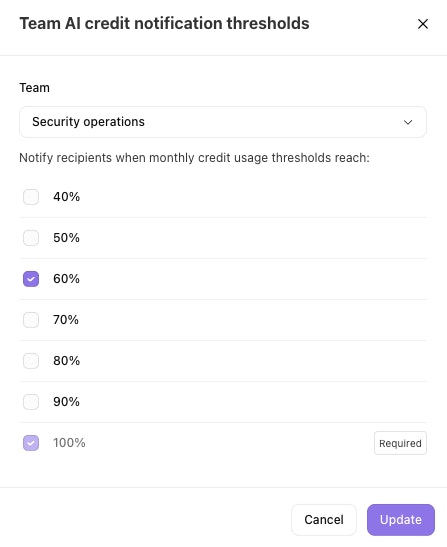Click the Cancel button
This screenshot has width=447, height=547.
324,519
